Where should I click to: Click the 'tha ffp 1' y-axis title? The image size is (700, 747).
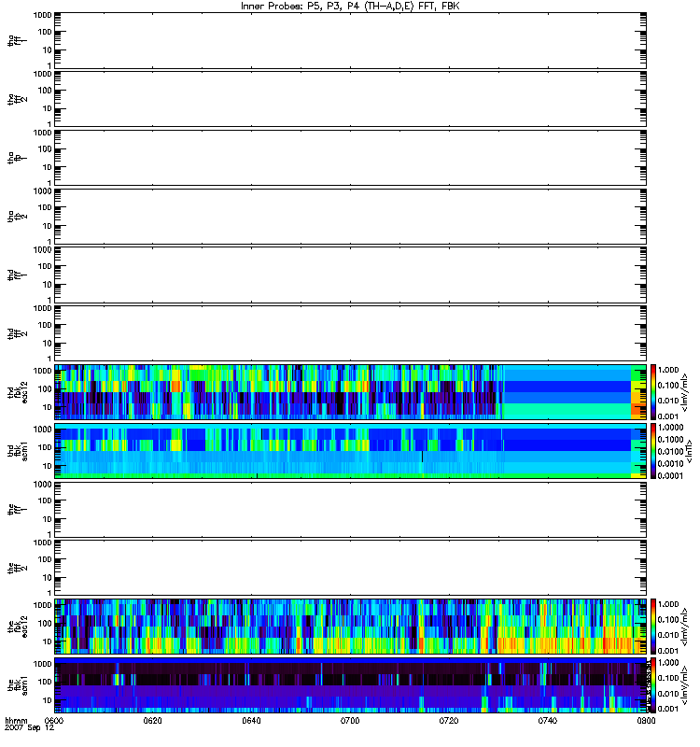point(18,158)
